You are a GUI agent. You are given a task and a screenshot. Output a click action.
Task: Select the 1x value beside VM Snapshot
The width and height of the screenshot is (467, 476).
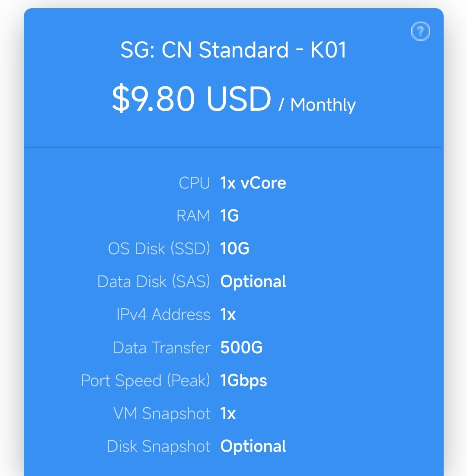(228, 413)
